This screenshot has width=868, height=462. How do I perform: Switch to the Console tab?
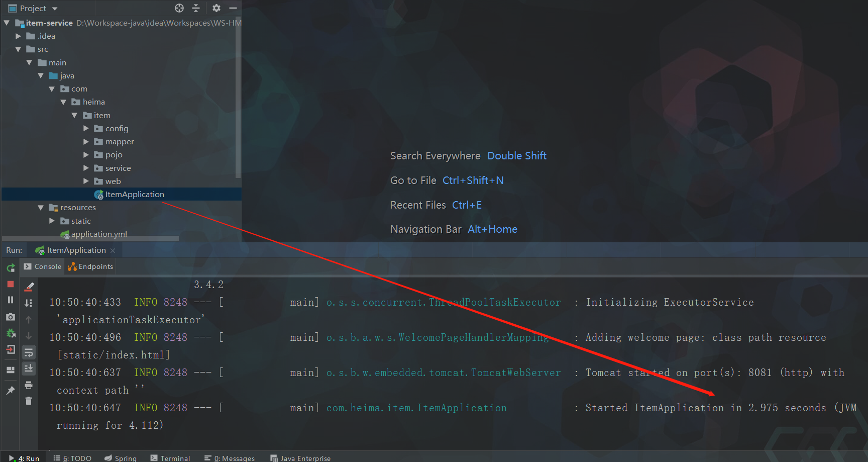[x=43, y=266]
